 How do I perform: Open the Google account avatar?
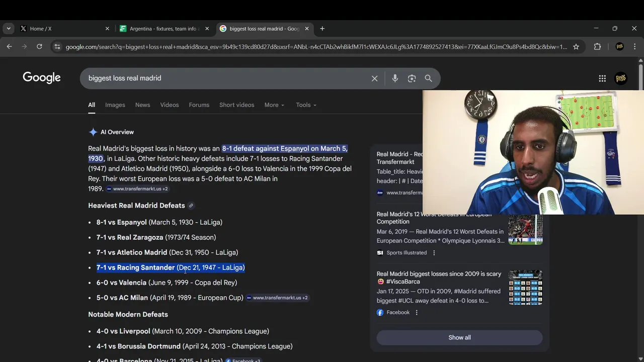point(621,78)
